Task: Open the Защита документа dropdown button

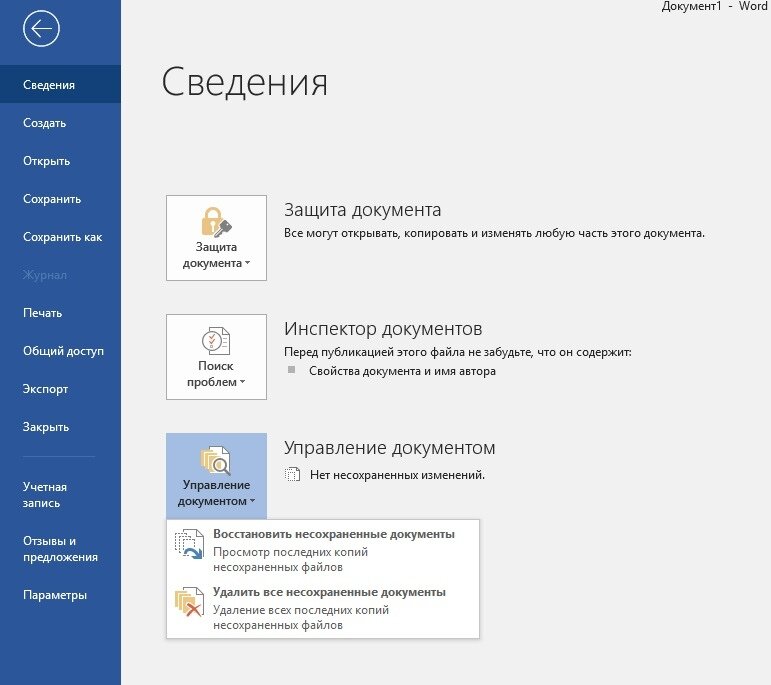Action: 216,238
